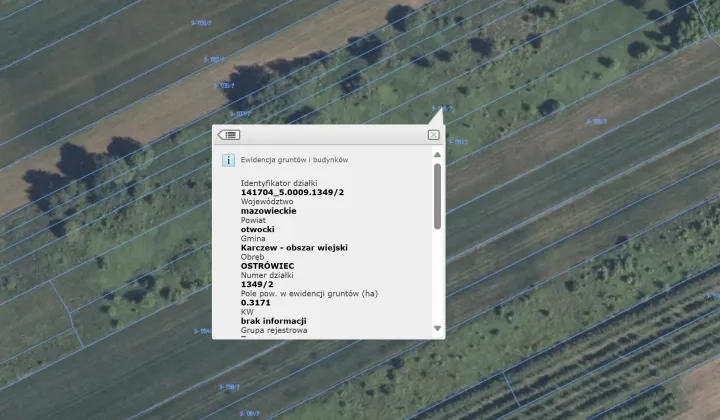
Task: Click the KW value 'brak informacji'
Action: click(x=273, y=321)
